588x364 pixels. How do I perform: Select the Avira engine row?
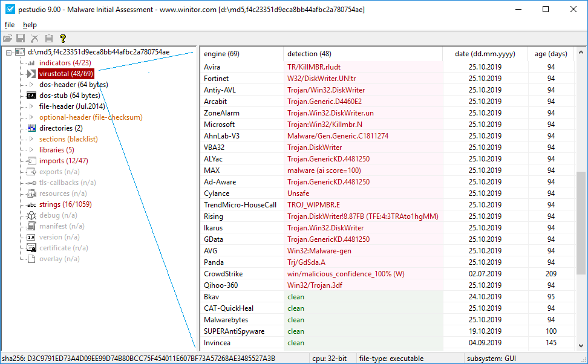click(387, 67)
